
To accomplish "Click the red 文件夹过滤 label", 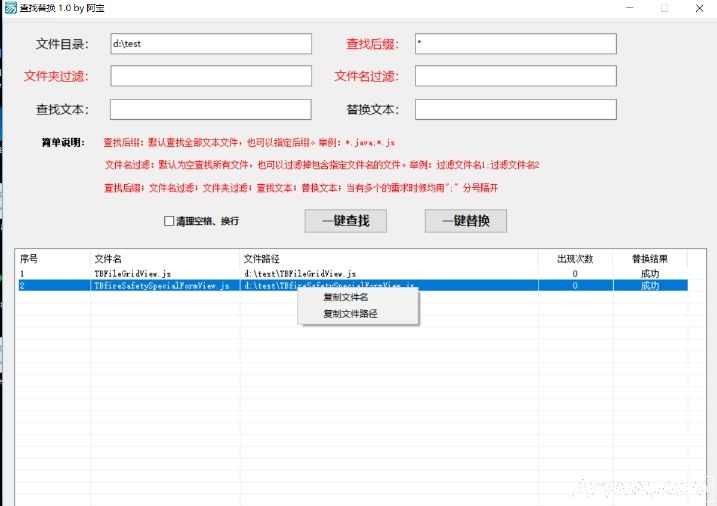I will 56,76.
